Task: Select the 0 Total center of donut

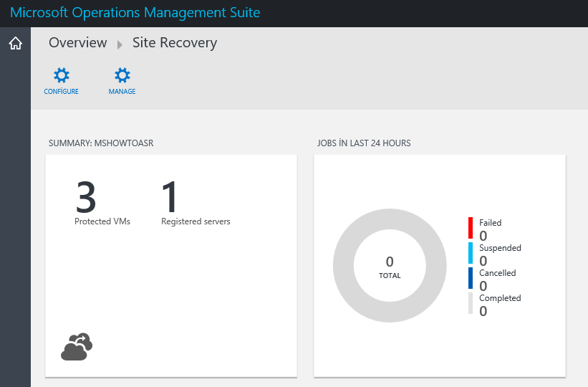Action: point(390,267)
